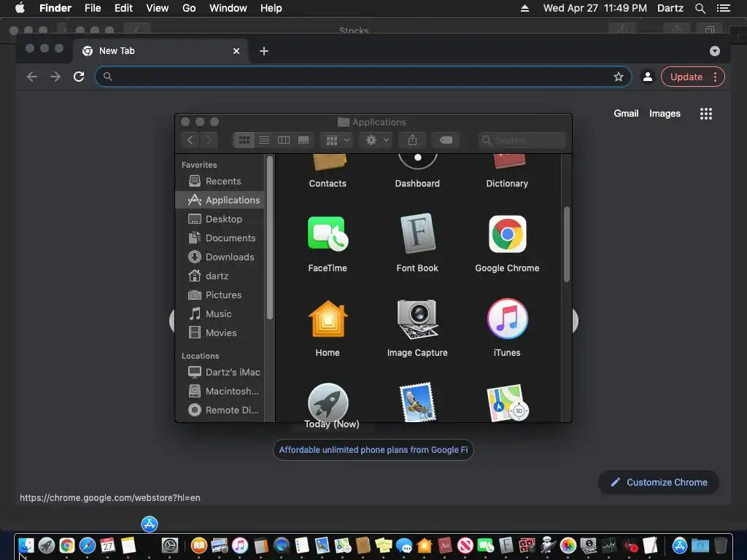Viewport: 747px width, 560px height.
Task: Switch Finder window to gallery view
Action: point(303,140)
